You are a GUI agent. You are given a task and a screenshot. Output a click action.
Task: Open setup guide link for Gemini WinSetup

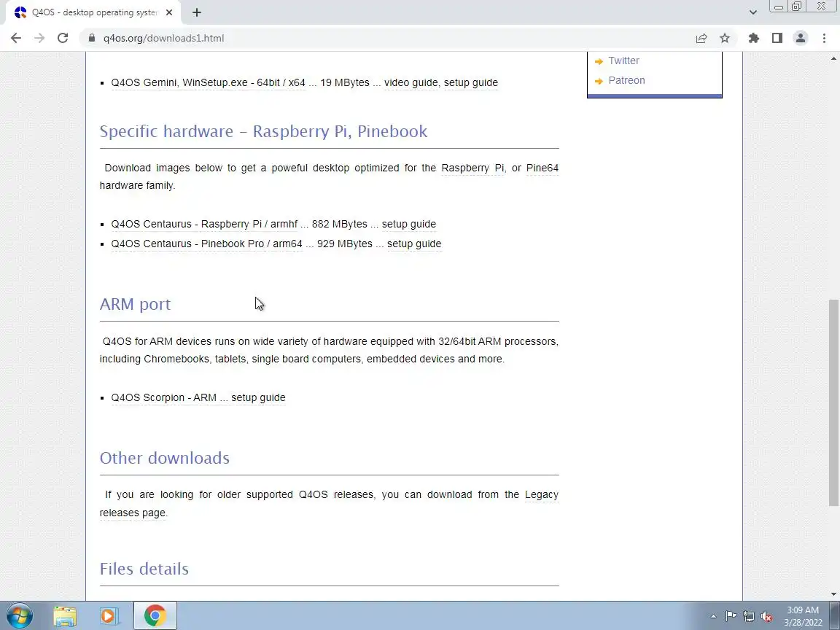click(x=471, y=82)
